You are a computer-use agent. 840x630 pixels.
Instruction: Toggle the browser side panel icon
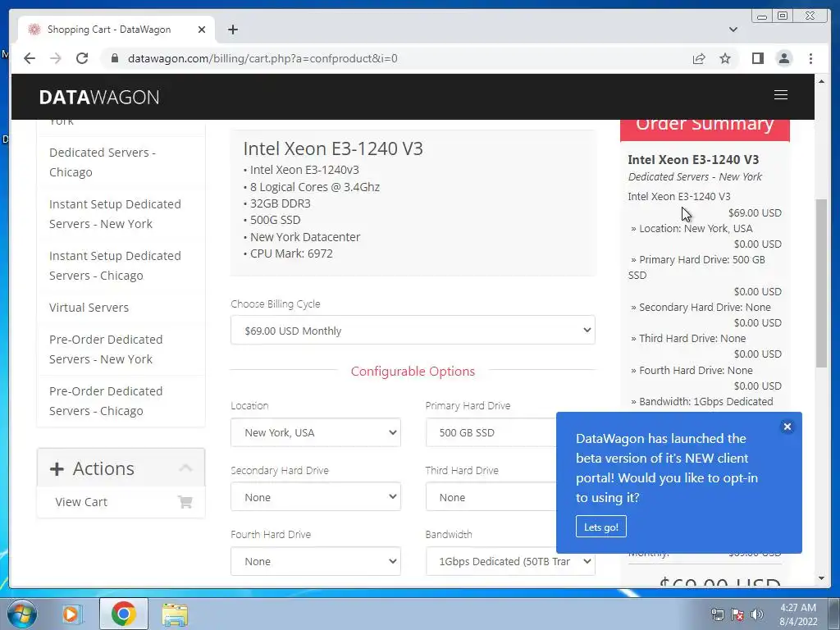click(x=757, y=58)
